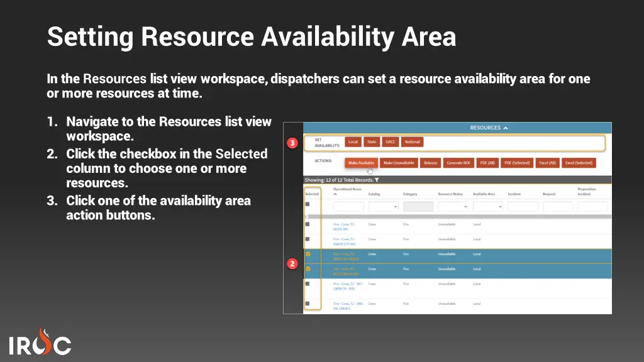The image size is (644, 362).
Task: Click Fire category cell in SBRS IDL CREW 6 row
Action: tap(406, 304)
